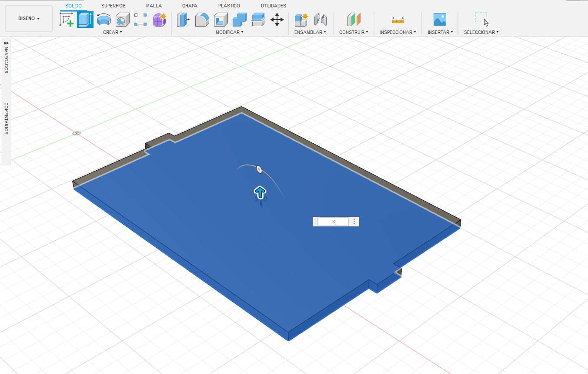
Task: Select the Joint tool icon
Action: click(x=320, y=20)
